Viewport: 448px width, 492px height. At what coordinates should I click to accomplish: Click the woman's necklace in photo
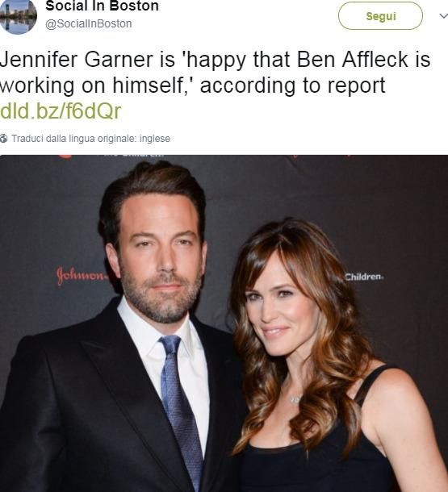pyautogui.click(x=295, y=398)
